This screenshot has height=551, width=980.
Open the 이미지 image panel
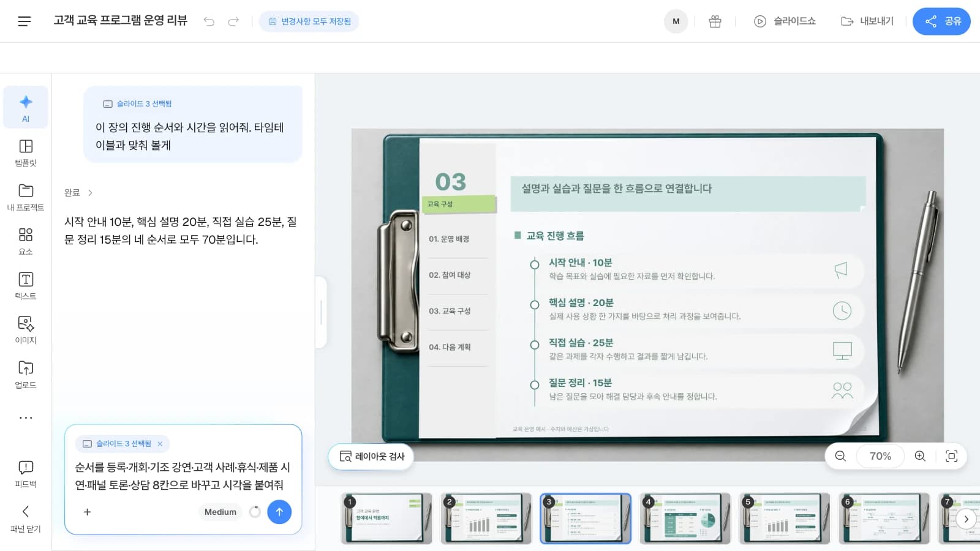26,330
